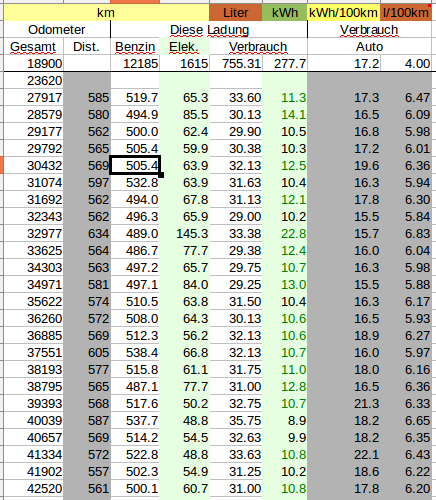Click Elek. cell 84.0

pyautogui.click(x=184, y=285)
